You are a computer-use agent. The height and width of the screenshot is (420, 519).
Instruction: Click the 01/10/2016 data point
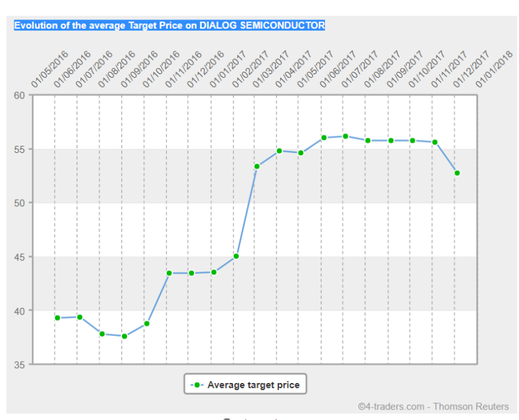(169, 273)
